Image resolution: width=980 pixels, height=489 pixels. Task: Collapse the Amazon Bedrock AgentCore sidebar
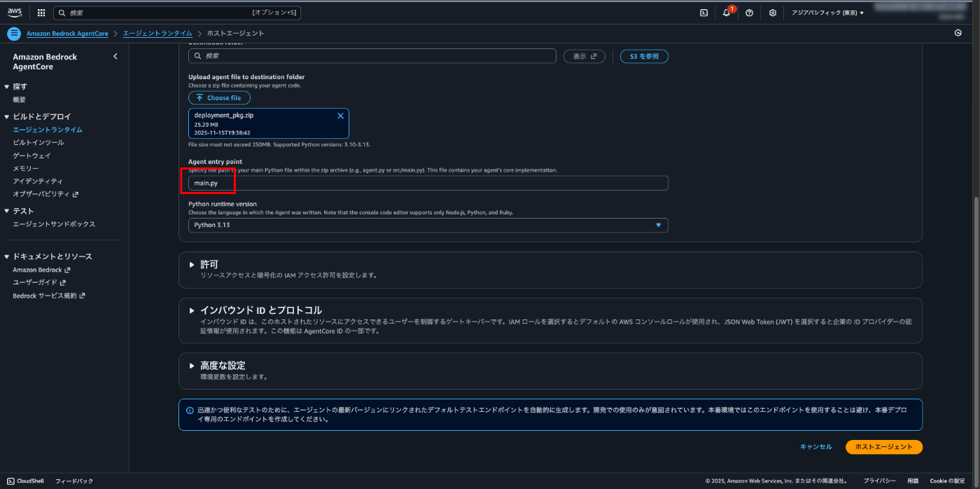pyautogui.click(x=115, y=57)
